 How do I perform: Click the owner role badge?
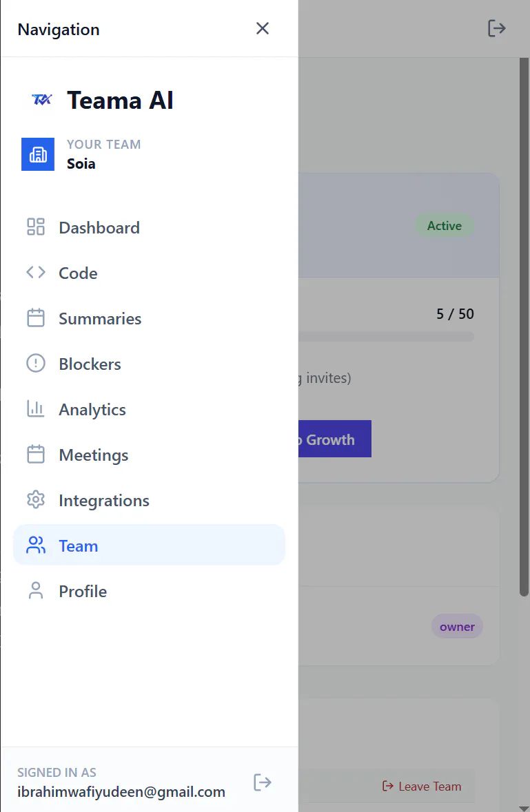coord(457,627)
